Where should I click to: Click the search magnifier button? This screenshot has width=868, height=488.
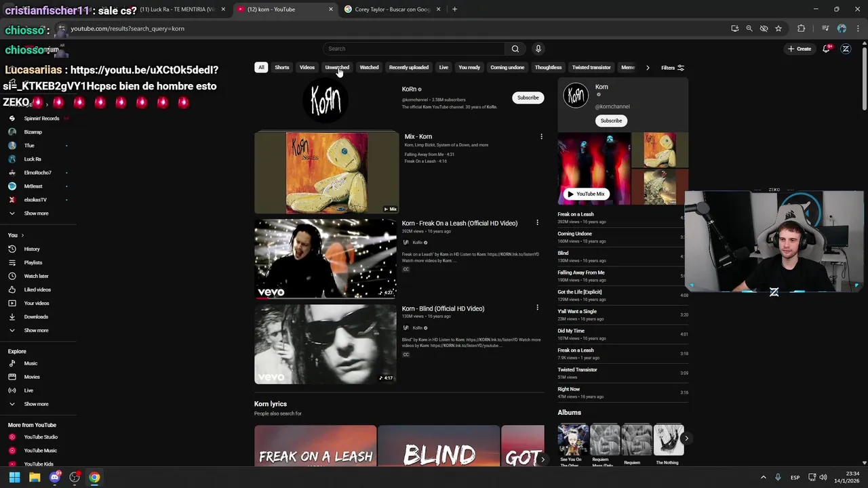pos(515,49)
